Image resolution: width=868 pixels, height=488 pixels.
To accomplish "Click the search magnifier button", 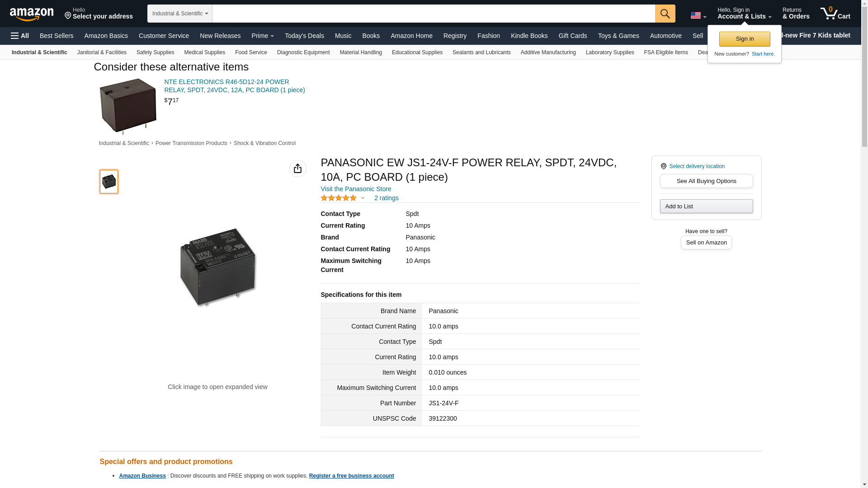I will (x=665, y=14).
